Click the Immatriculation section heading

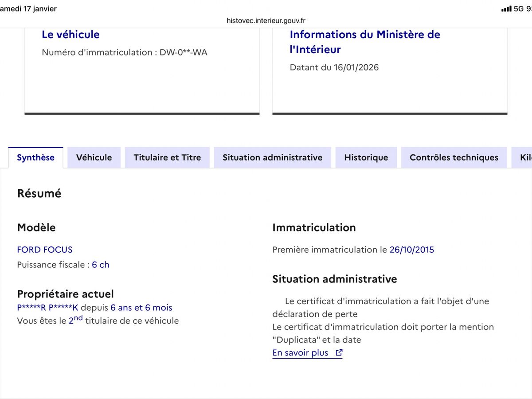pyautogui.click(x=314, y=227)
